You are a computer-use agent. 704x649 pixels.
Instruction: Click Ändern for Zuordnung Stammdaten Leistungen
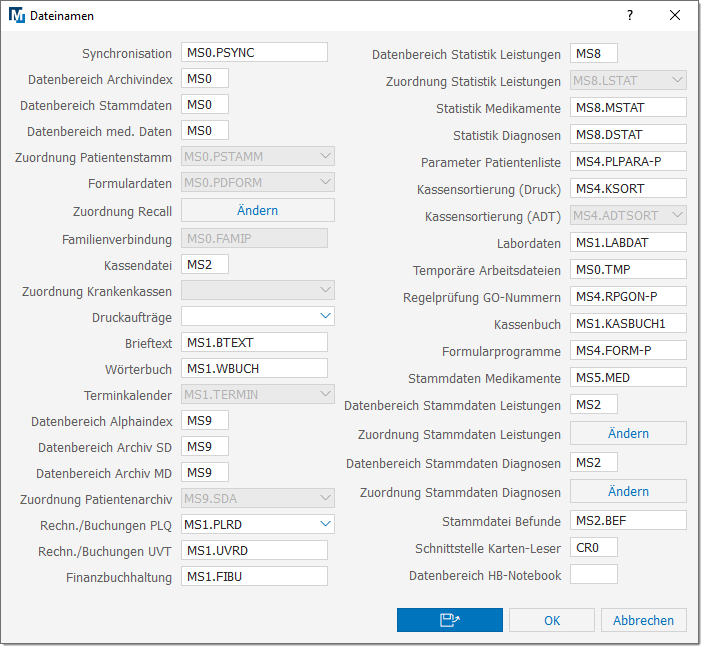[628, 434]
